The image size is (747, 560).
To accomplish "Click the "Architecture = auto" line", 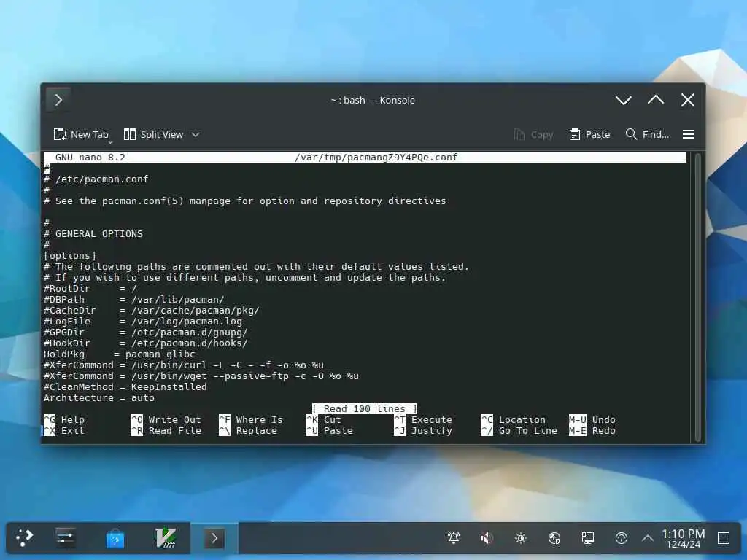I will (x=99, y=398).
